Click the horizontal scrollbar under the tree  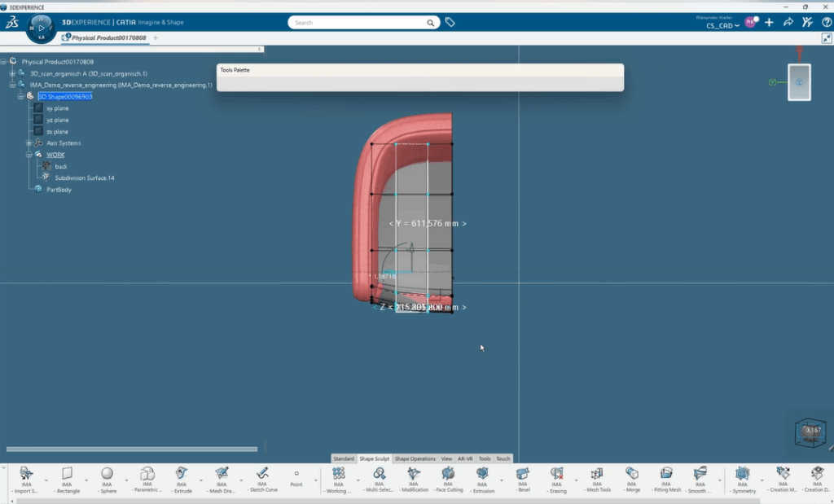click(131, 449)
